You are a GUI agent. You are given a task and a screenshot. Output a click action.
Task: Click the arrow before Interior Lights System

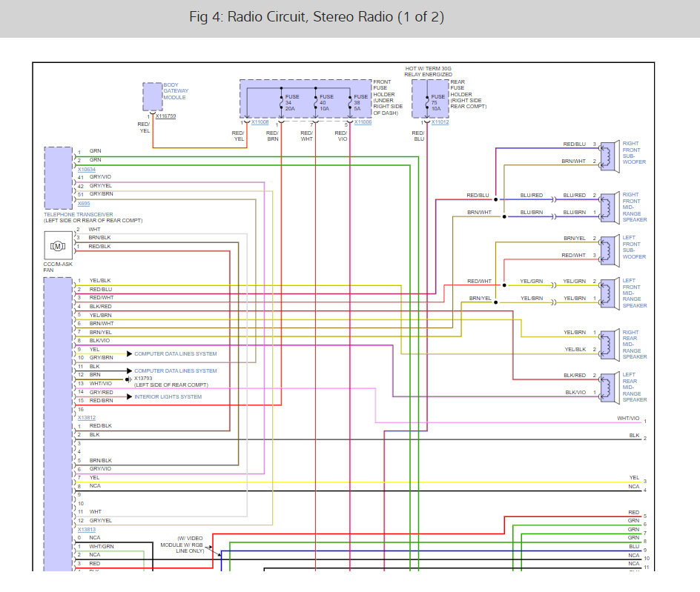coord(130,396)
